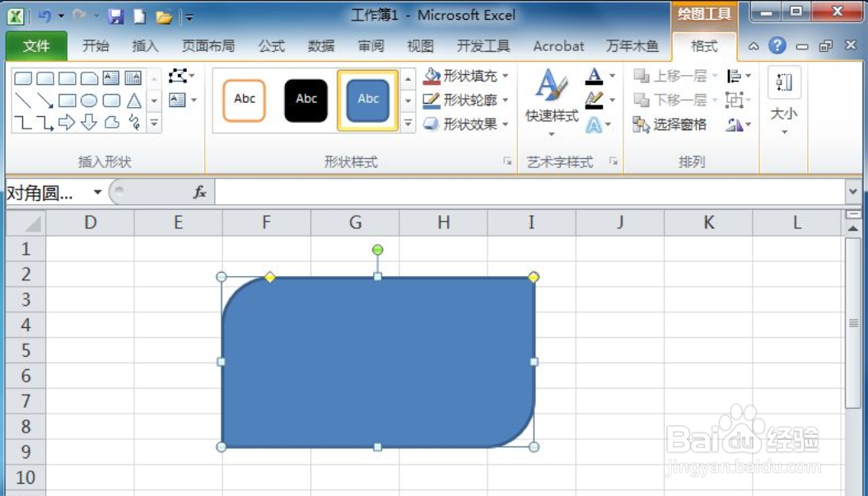Open Text Outline dropdown arrow
The width and height of the screenshot is (868, 496).
[612, 101]
